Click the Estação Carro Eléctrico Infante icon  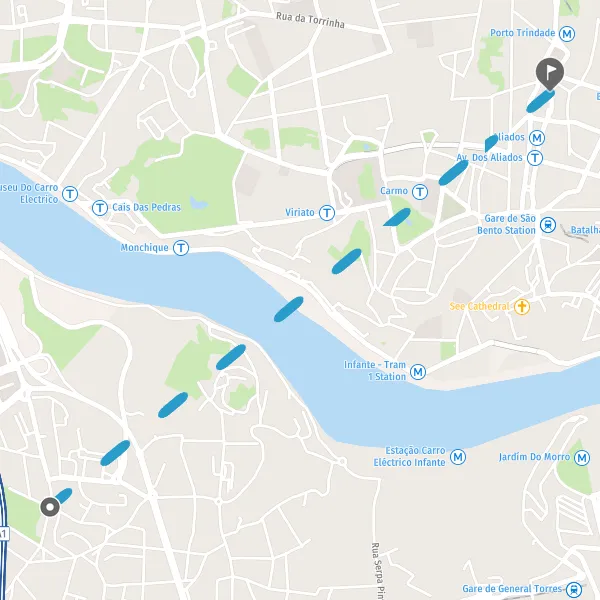pos(458,457)
